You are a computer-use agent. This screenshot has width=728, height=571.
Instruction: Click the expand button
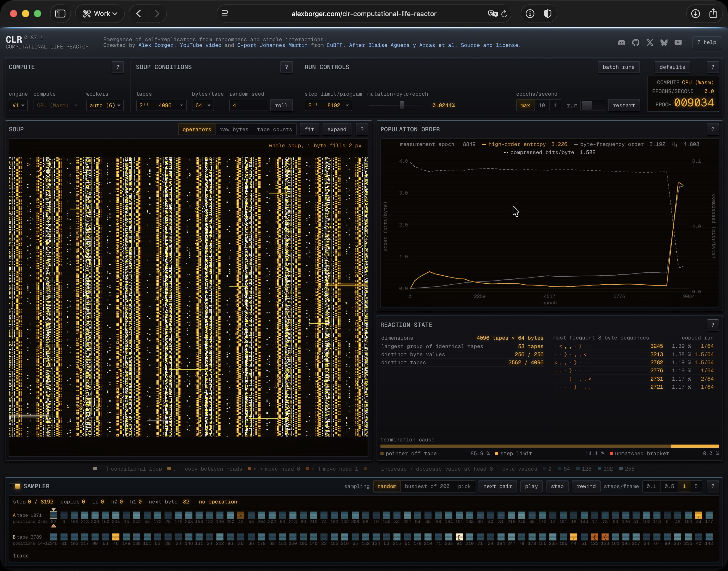tap(337, 129)
